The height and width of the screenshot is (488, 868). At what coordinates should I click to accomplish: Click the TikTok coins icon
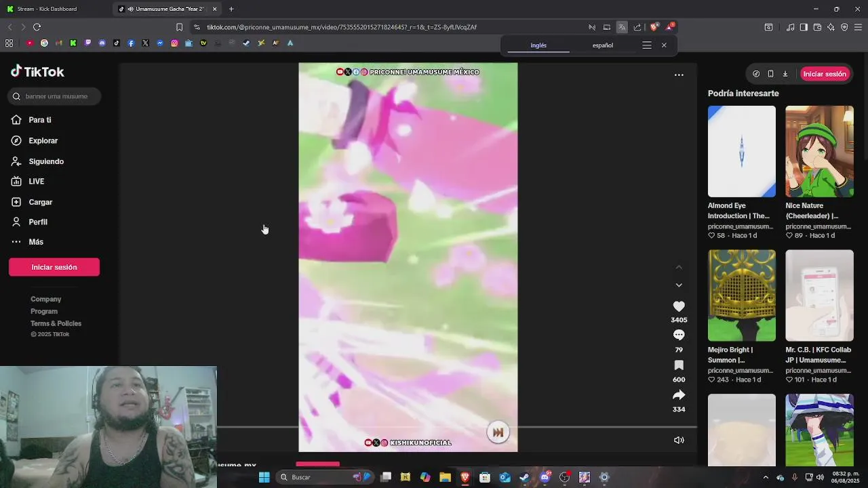[756, 74]
